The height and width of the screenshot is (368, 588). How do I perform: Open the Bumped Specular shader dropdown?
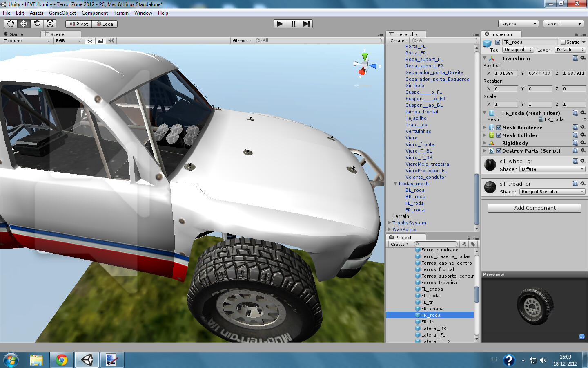tap(552, 191)
